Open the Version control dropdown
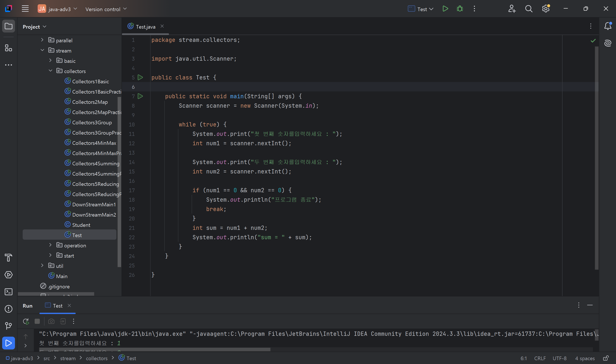The width and height of the screenshot is (616, 364). pyautogui.click(x=106, y=9)
